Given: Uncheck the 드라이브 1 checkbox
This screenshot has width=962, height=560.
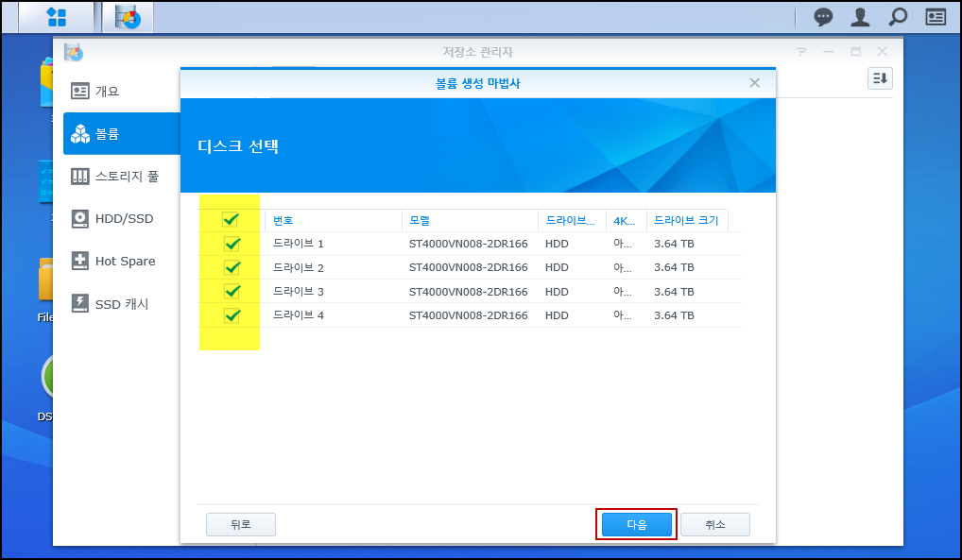Looking at the screenshot, I should point(232,244).
